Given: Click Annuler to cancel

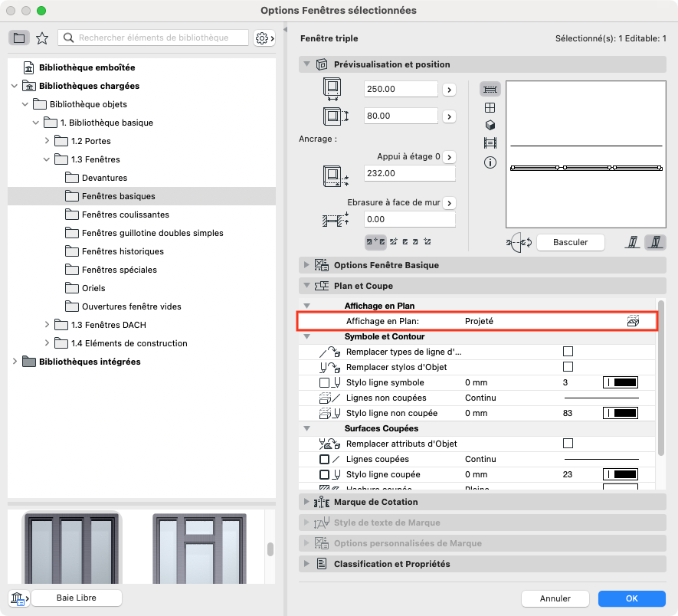Looking at the screenshot, I should (555, 598).
